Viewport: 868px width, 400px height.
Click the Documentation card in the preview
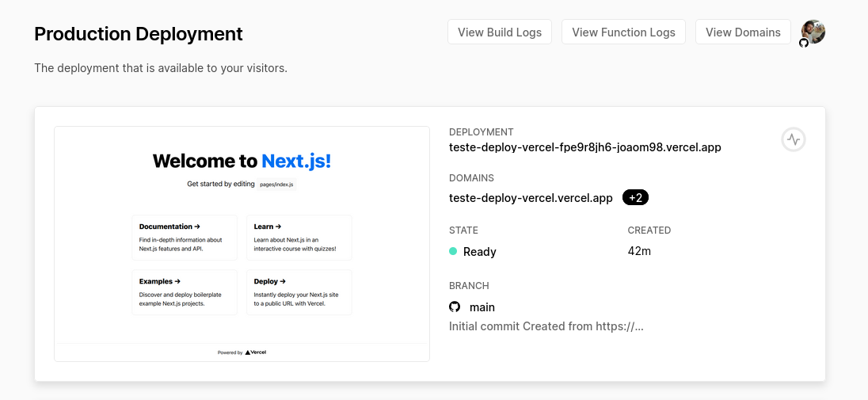tap(185, 238)
